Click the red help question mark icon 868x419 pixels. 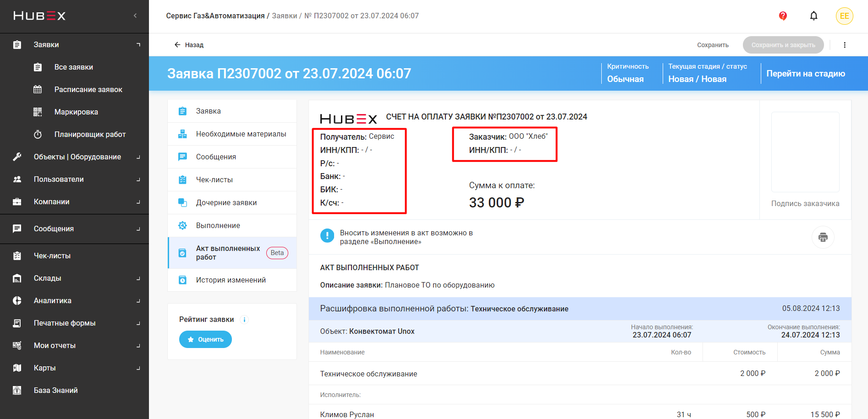[x=783, y=16]
